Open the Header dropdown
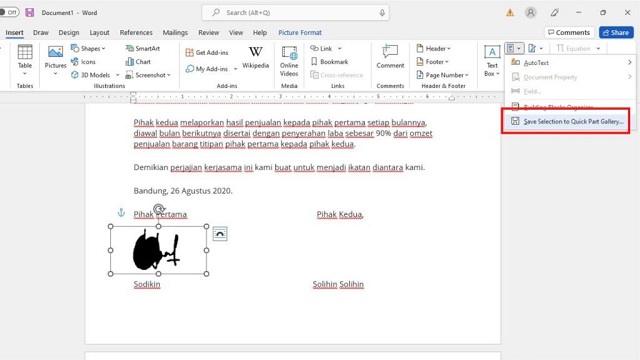640x360 pixels. tap(433, 48)
